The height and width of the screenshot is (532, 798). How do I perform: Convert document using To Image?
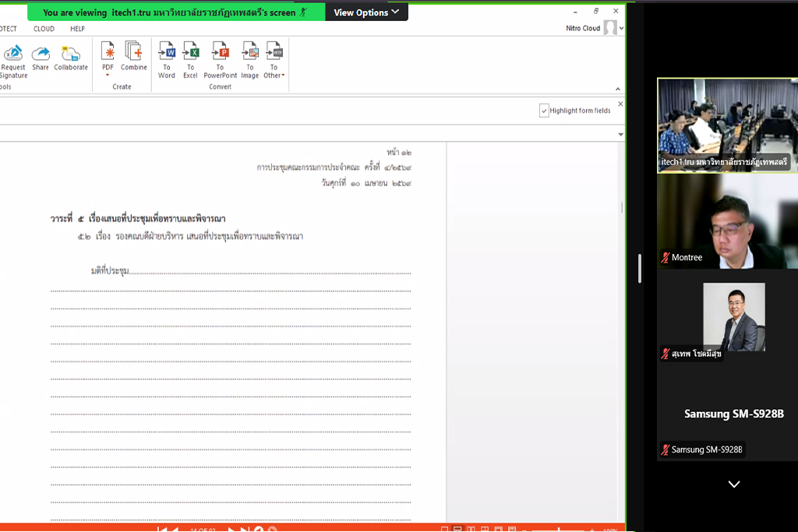250,52
